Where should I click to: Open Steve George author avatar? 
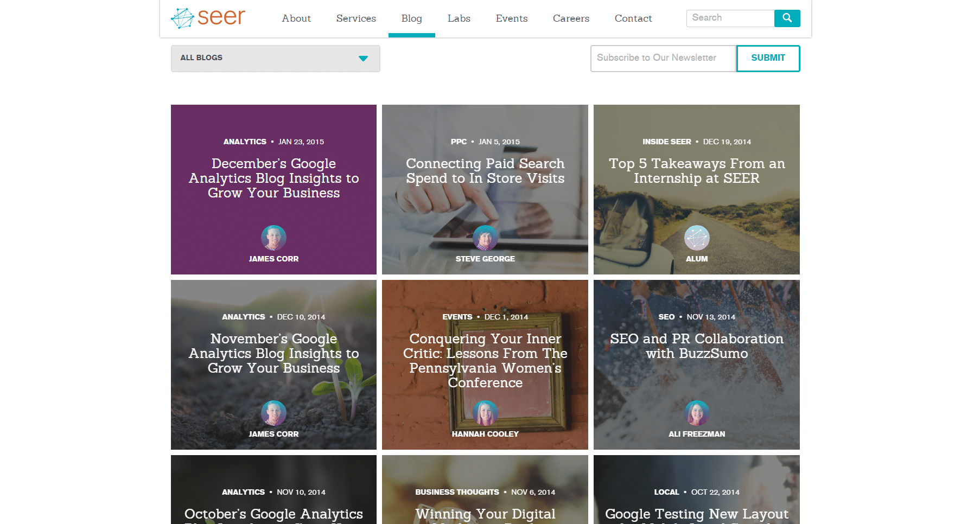pyautogui.click(x=485, y=238)
